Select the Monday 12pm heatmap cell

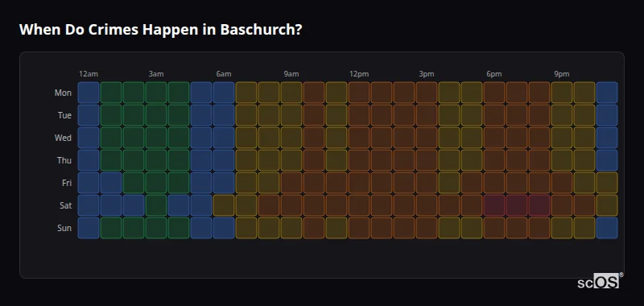(x=359, y=93)
